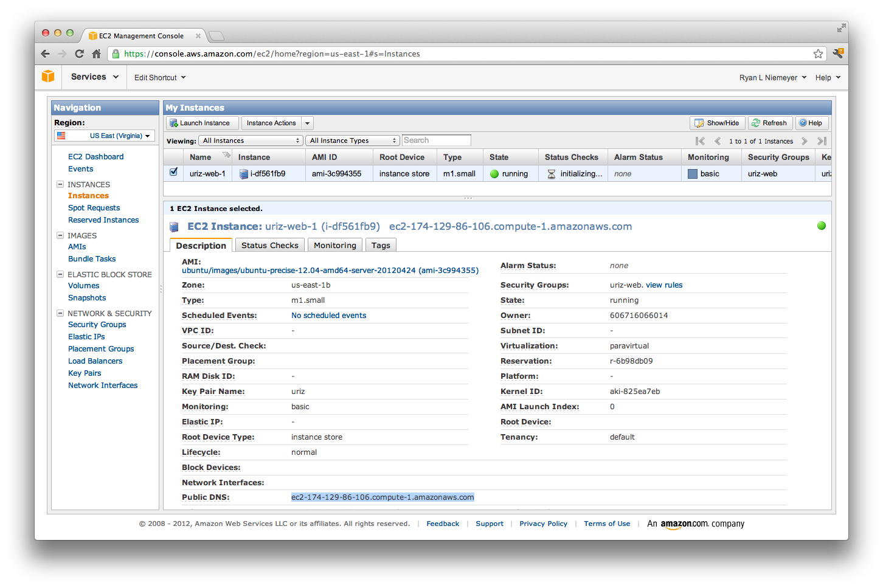Switch to the Monitoring tab
The width and height of the screenshot is (883, 588).
click(x=334, y=245)
